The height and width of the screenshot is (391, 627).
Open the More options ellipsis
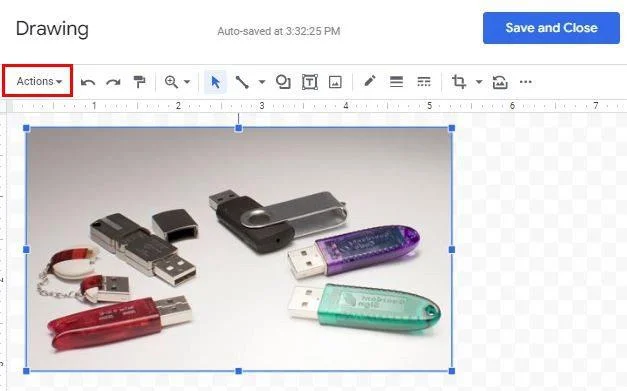click(525, 82)
